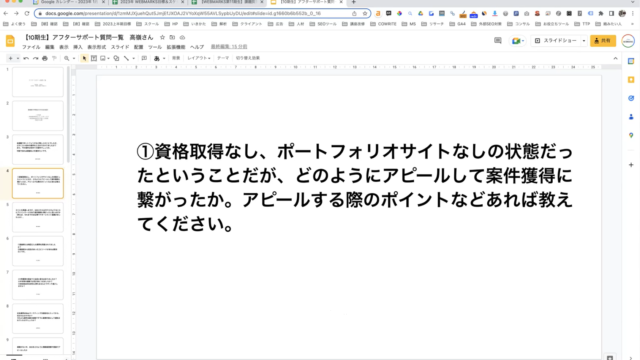The height and width of the screenshot is (360, 640).
Task: Click the redo arrow in toolbar
Action: tap(36, 58)
